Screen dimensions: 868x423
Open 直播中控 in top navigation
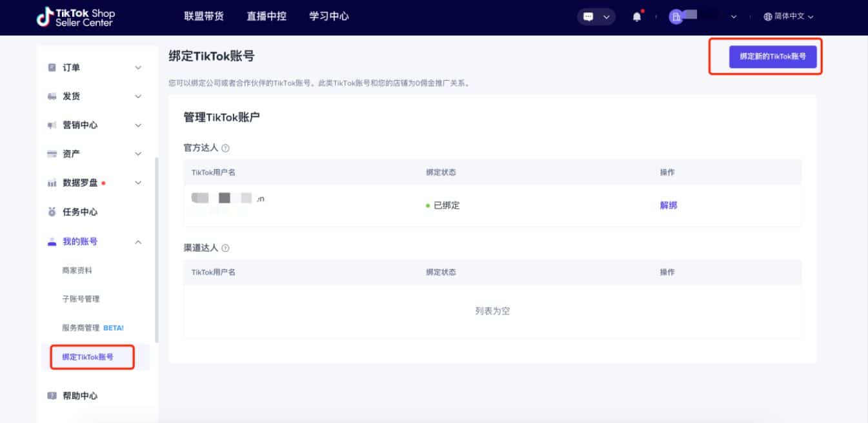tap(267, 17)
